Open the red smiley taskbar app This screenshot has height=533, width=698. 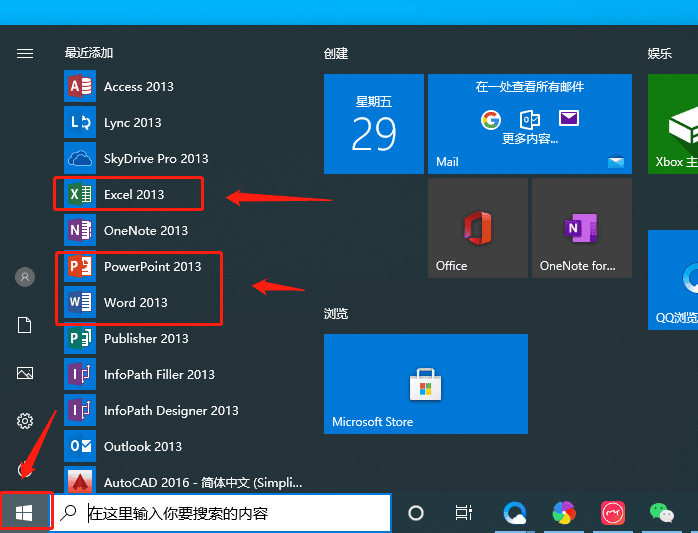[613, 513]
